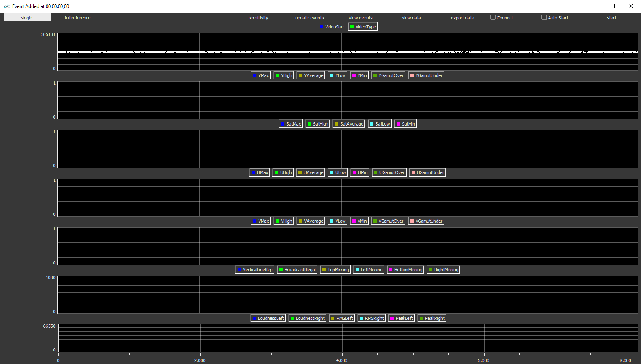
Task: Click the PeakLeft legend entry
Action: [401, 318]
